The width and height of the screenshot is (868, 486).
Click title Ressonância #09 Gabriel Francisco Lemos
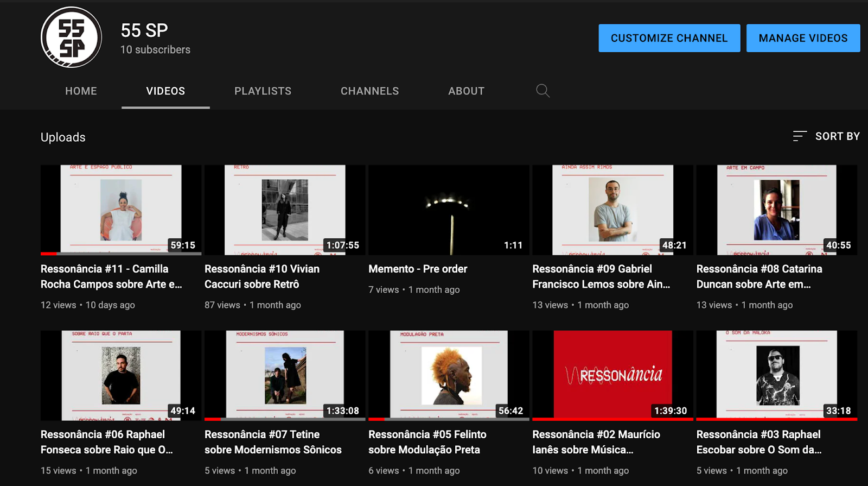point(601,276)
